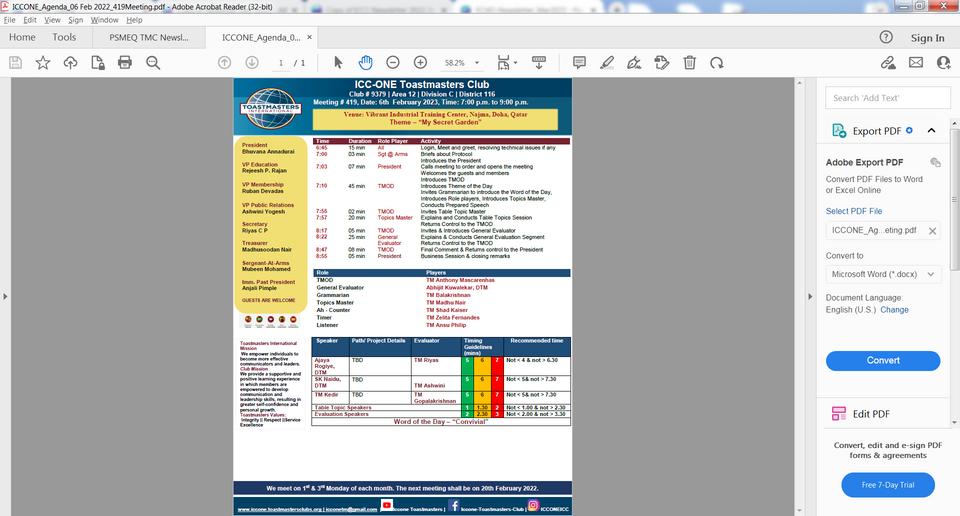Open the Sign menu
960x516 pixels.
tap(75, 20)
